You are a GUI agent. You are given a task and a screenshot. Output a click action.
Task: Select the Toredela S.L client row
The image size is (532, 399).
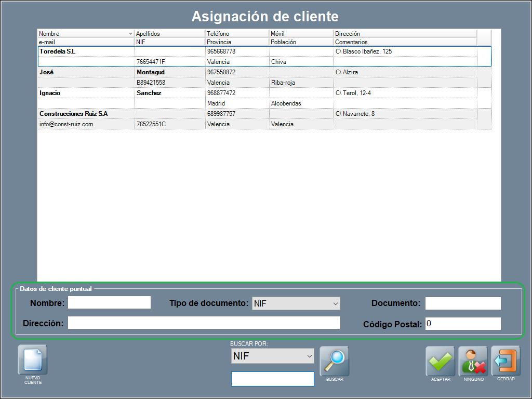point(86,51)
